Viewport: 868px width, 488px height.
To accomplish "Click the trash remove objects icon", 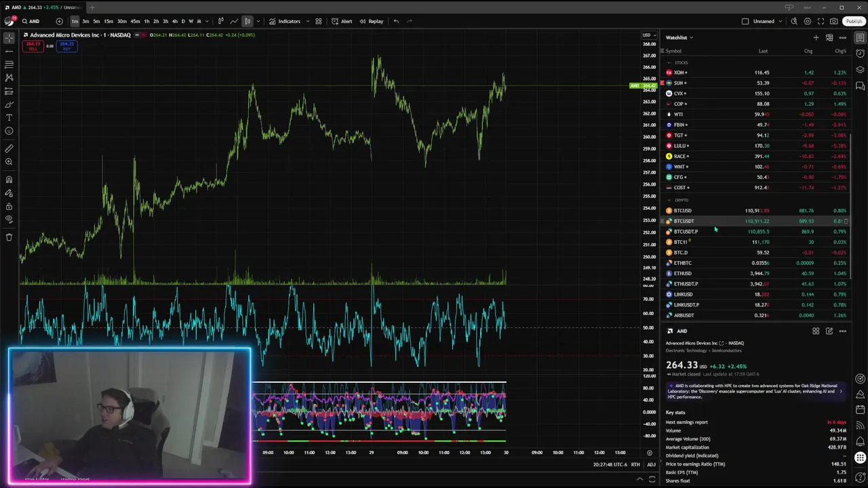I will pyautogui.click(x=9, y=237).
